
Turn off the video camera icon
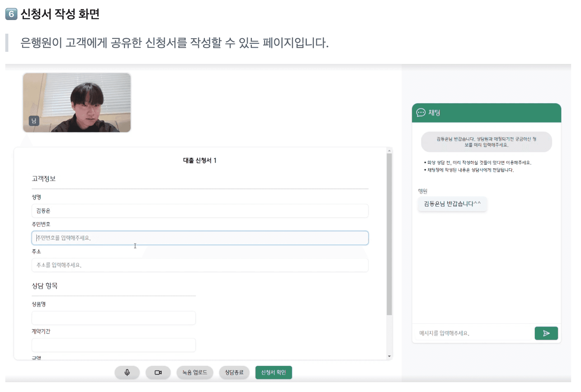point(158,372)
